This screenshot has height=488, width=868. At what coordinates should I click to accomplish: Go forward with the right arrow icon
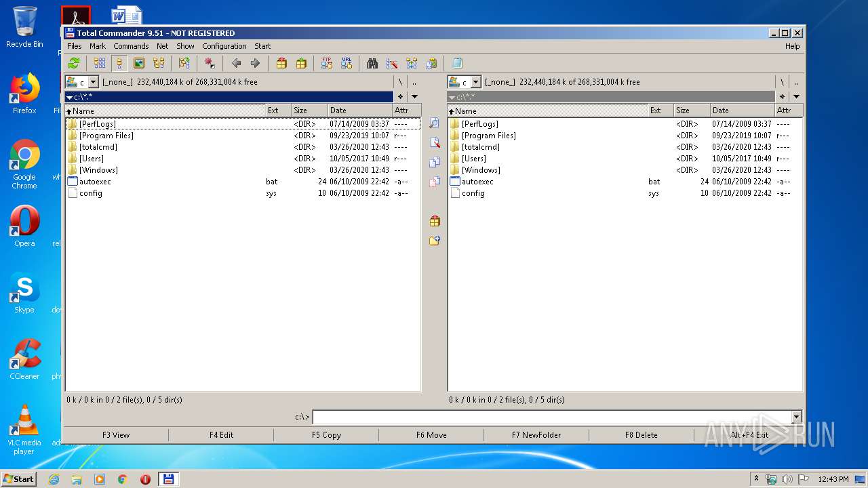[255, 63]
